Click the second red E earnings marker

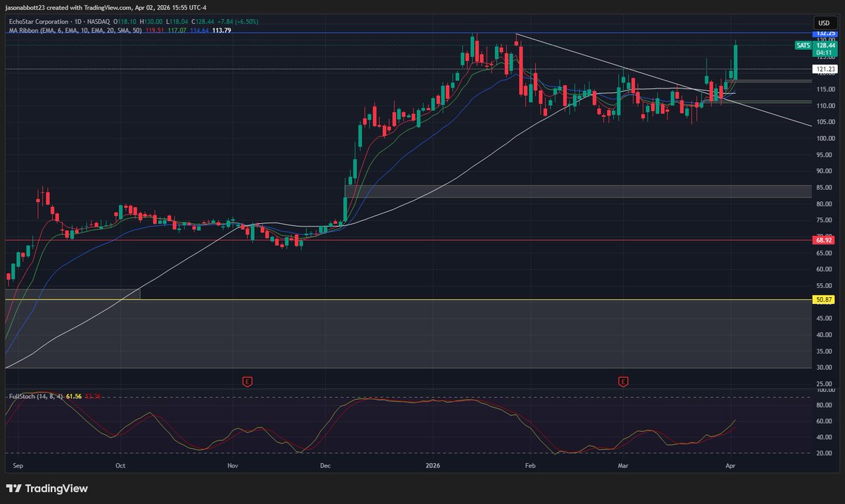pos(623,382)
